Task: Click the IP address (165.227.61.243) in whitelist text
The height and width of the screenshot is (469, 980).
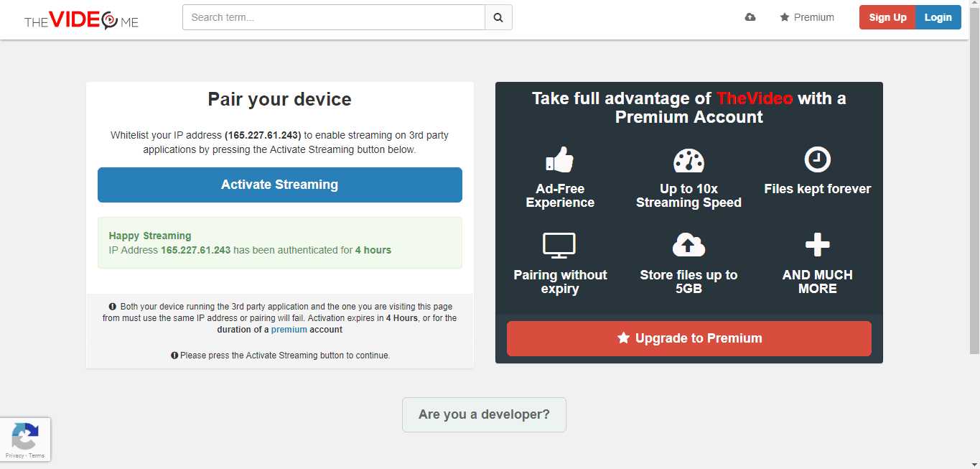Action: click(263, 135)
